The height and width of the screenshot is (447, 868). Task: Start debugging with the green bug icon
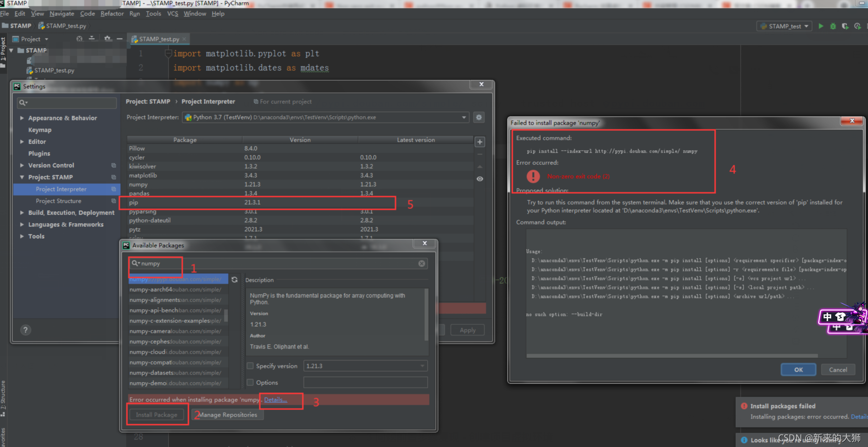point(833,26)
